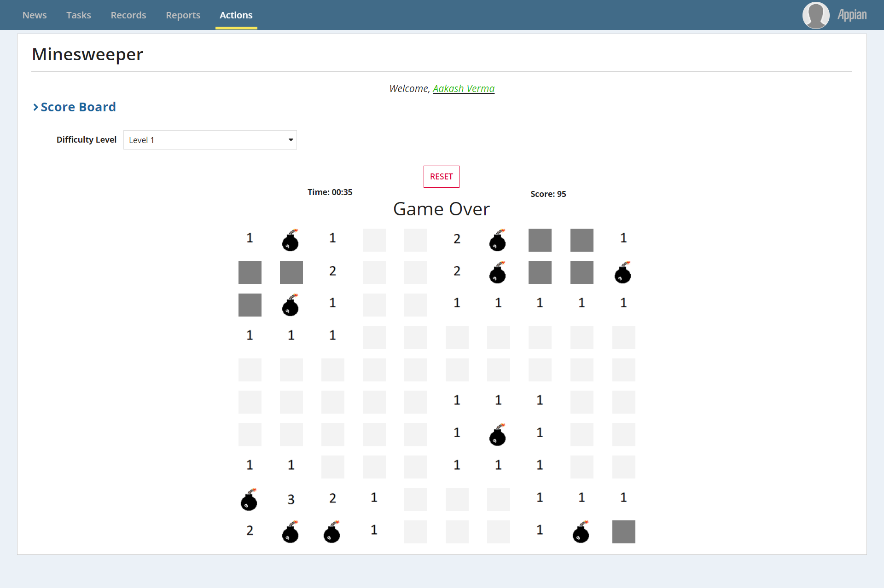Image resolution: width=884 pixels, height=588 pixels.
Task: Switch to the Tasks tab
Action: tap(78, 15)
